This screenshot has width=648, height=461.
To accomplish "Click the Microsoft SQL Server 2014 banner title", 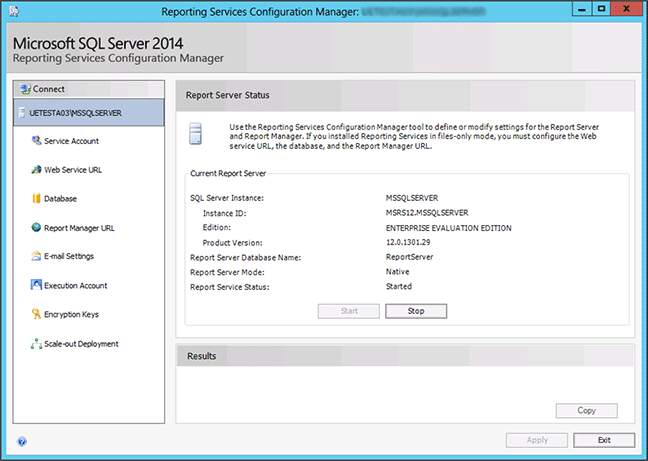I will tap(98, 43).
